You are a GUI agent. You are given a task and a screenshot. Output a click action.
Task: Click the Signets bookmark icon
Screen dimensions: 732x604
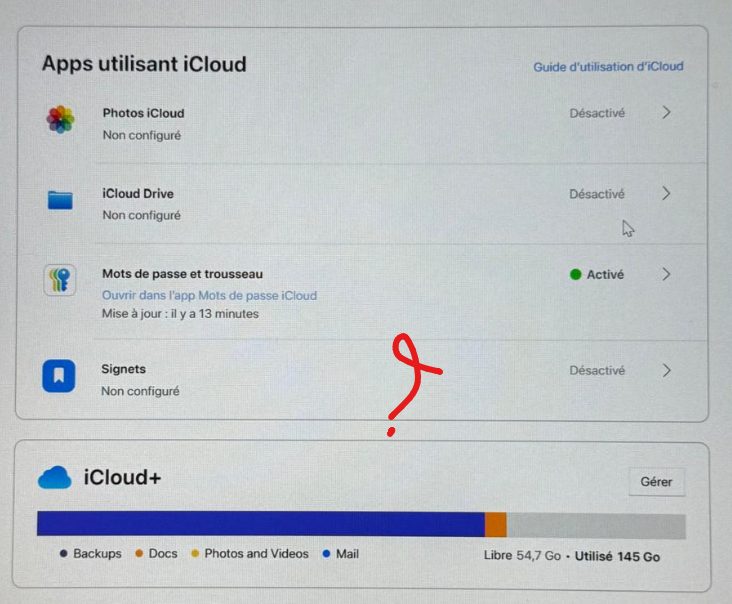click(x=59, y=375)
